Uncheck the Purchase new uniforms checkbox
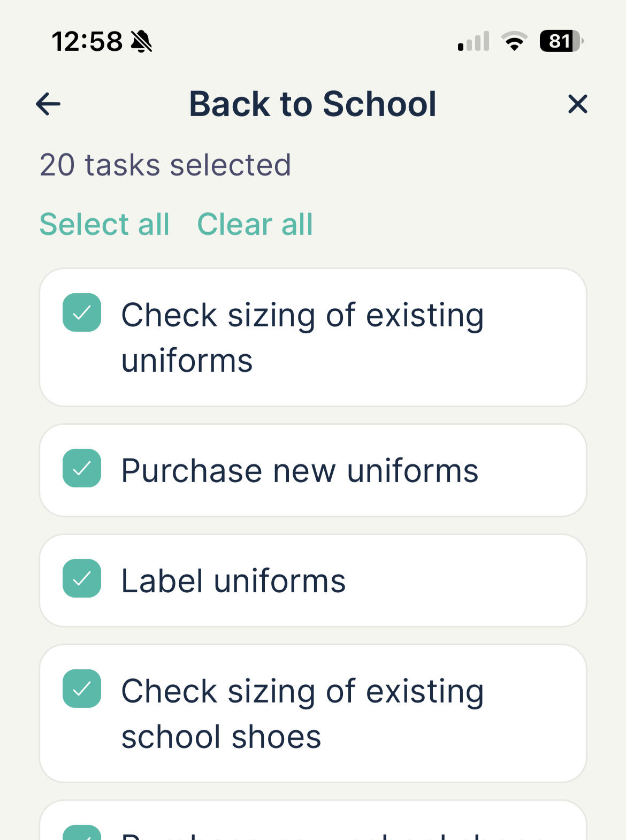Viewport: 626px width, 840px height. coord(82,468)
